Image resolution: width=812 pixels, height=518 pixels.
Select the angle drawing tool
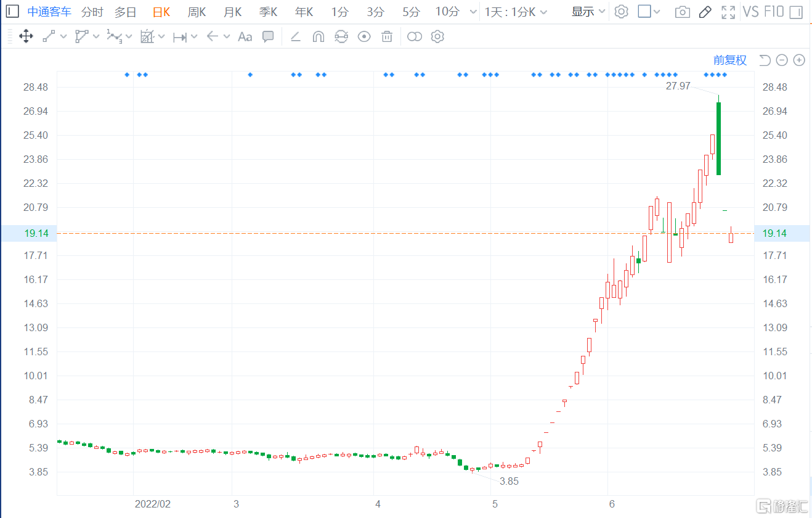click(x=295, y=37)
